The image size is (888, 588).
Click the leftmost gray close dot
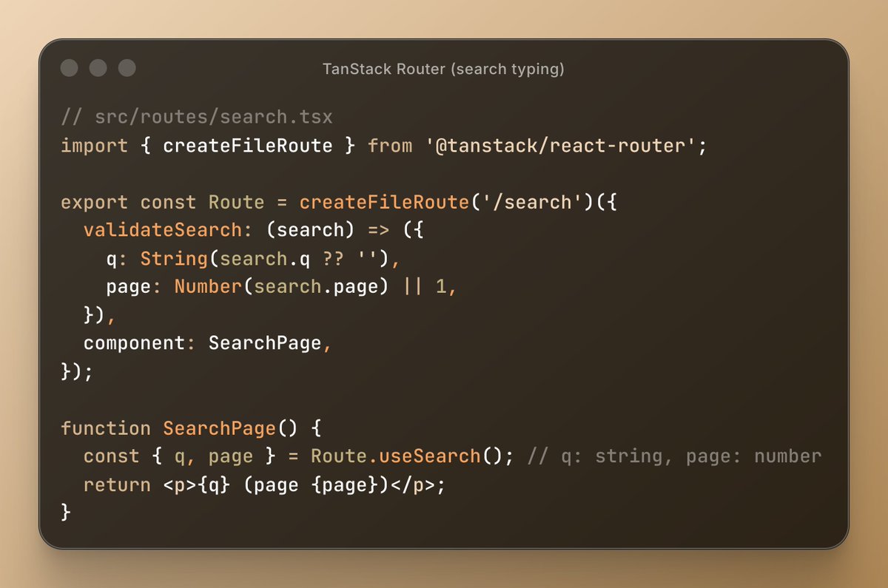pyautogui.click(x=69, y=68)
